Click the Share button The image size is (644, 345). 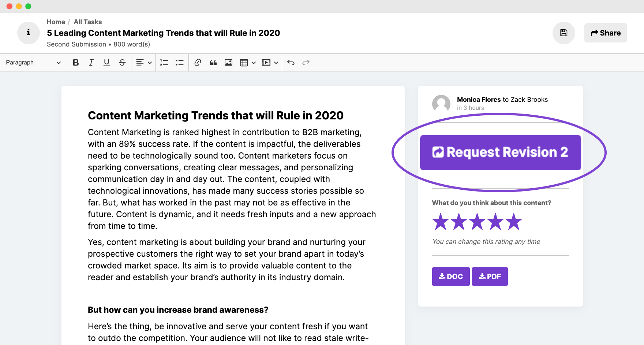pyautogui.click(x=606, y=33)
